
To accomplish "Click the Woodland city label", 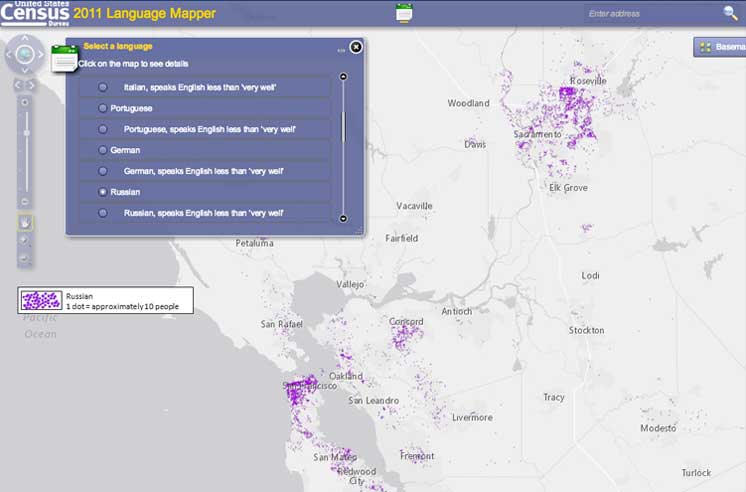I will [x=468, y=103].
